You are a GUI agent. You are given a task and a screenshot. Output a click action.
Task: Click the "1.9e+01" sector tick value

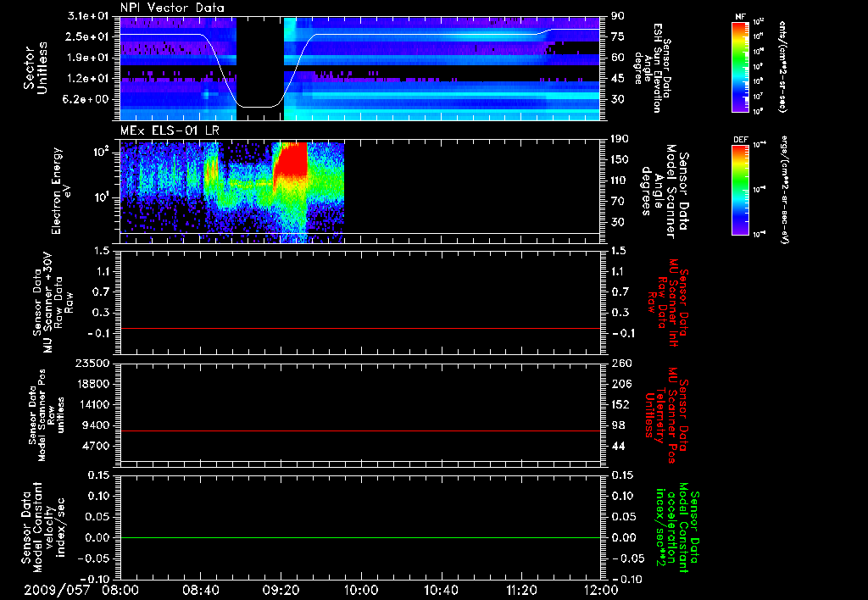(x=88, y=58)
